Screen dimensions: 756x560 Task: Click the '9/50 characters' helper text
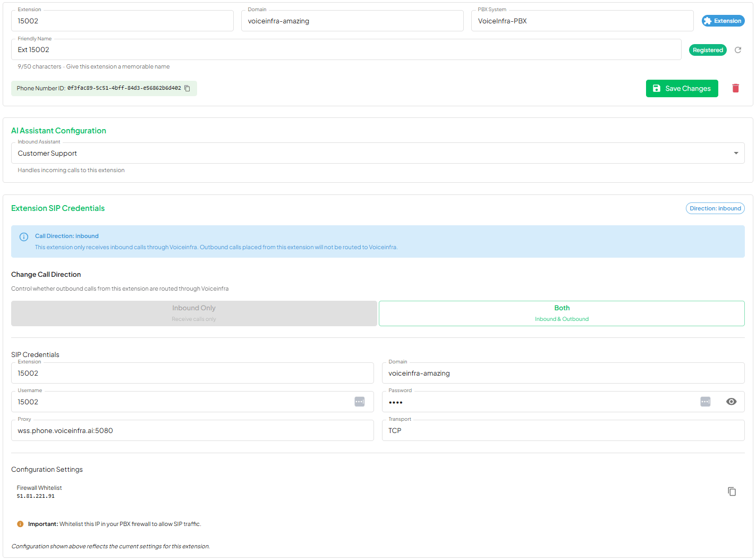tap(94, 66)
